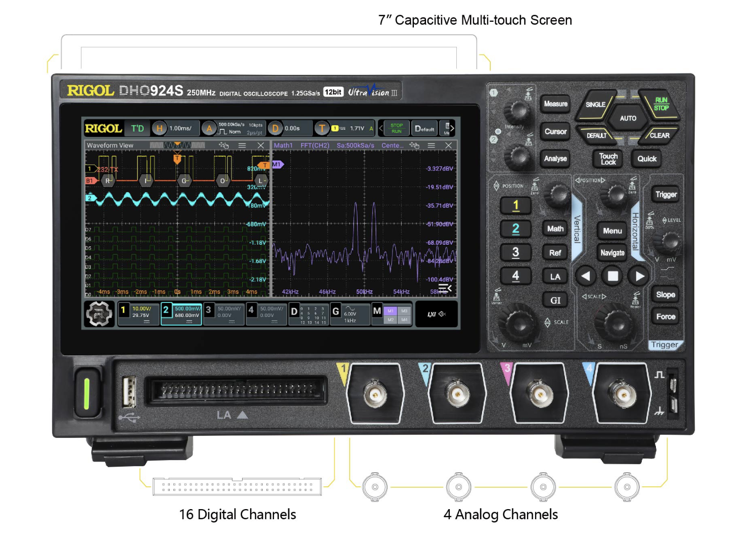Tap the T'D trigger status label
The width and height of the screenshot is (756, 545).
click(x=137, y=128)
